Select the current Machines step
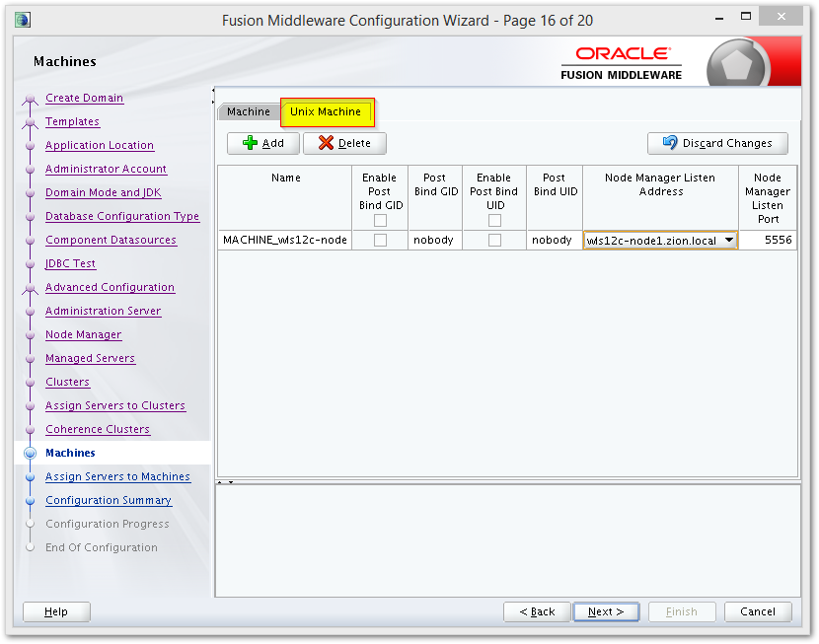 [x=70, y=453]
